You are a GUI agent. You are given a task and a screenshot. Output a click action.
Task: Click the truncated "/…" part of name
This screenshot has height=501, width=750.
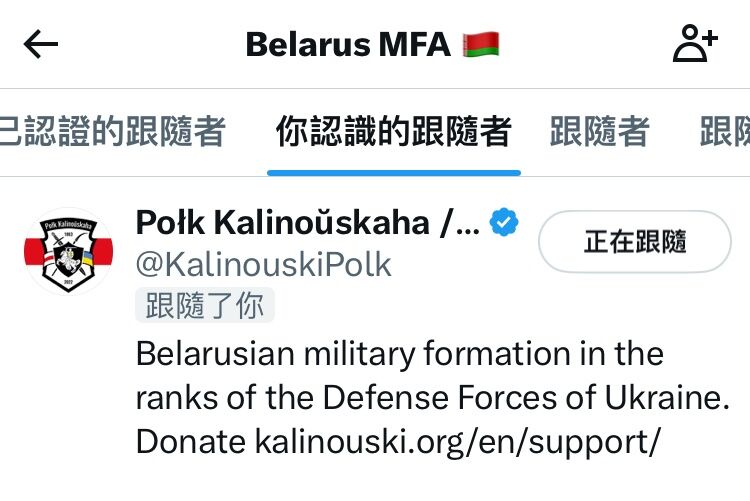tap(460, 223)
